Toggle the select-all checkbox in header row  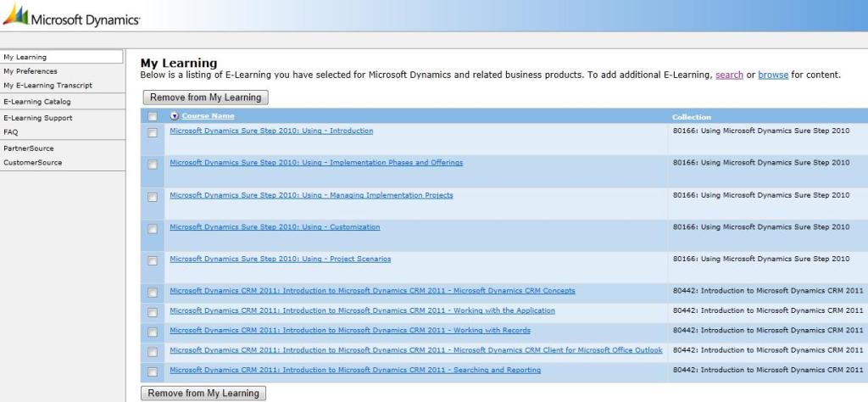[153, 117]
